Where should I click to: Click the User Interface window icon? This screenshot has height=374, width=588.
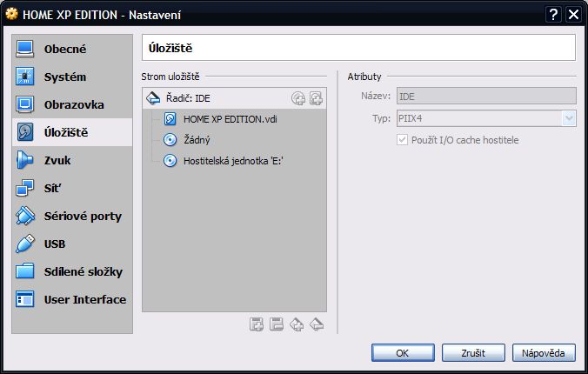tap(25, 299)
